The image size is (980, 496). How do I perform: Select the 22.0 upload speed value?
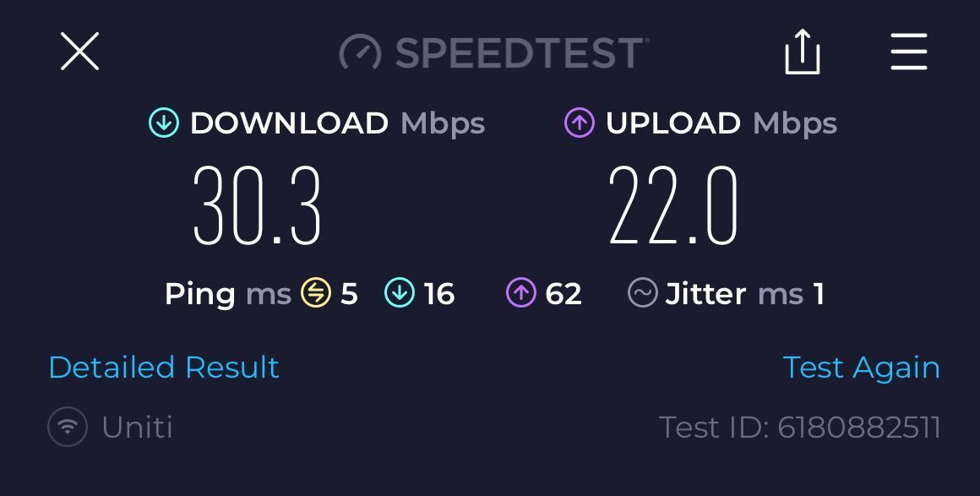673,205
